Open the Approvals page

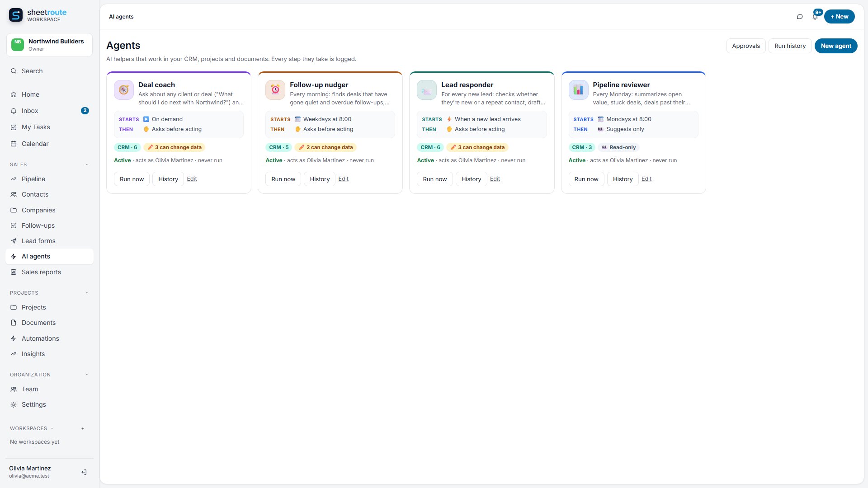746,46
